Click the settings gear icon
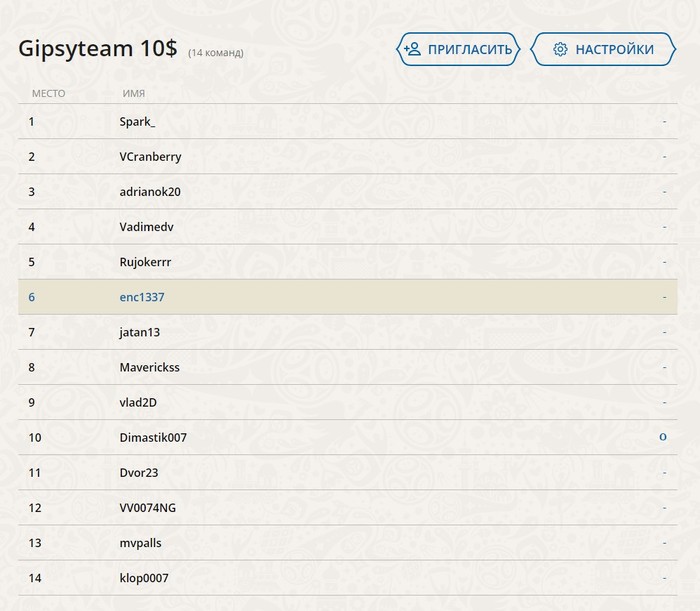Image resolution: width=700 pixels, height=611 pixels. pos(560,49)
